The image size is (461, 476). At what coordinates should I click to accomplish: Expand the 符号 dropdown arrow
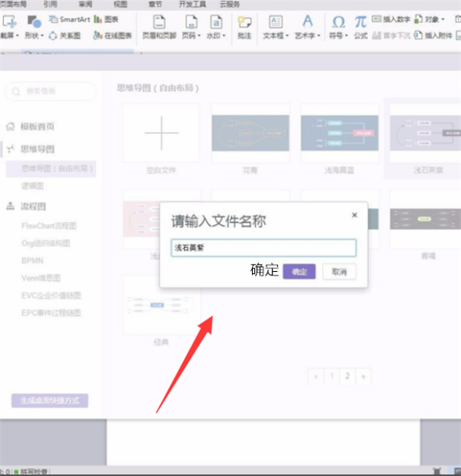tap(346, 35)
